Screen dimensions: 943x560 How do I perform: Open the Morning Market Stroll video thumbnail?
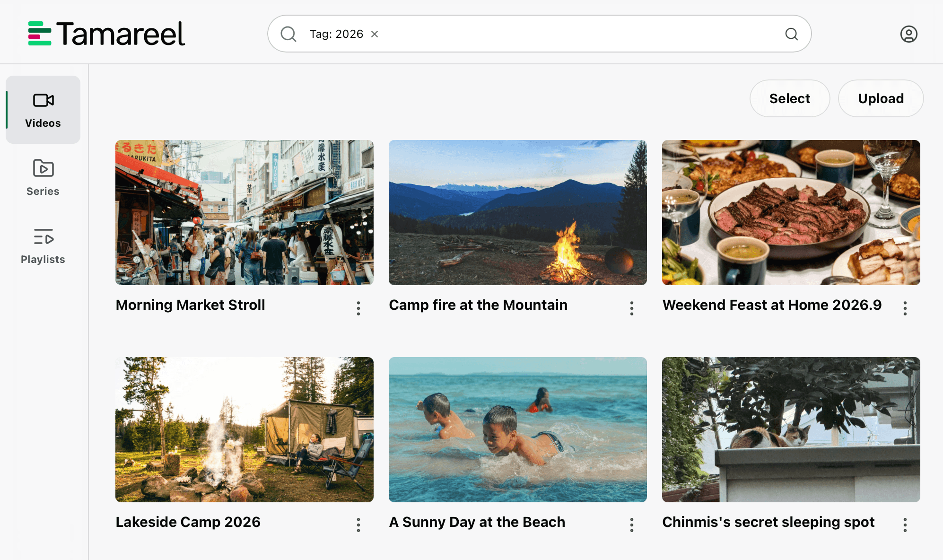point(244,212)
